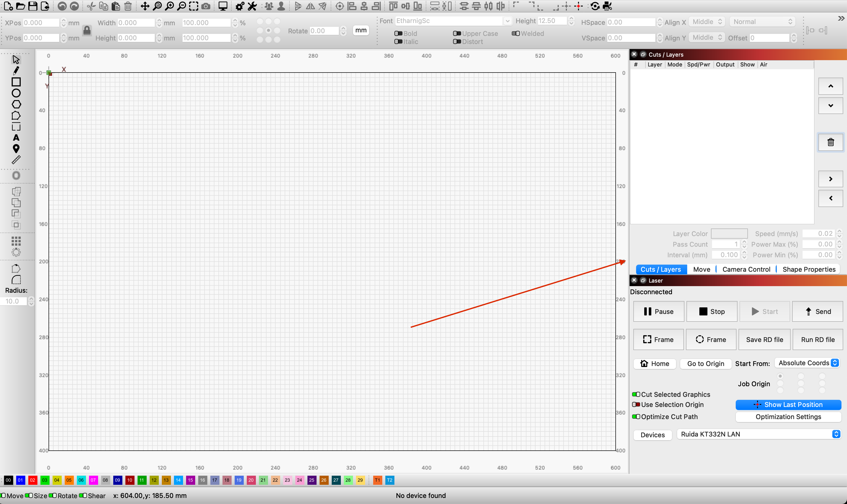Viewport: 847px width, 504px height.
Task: Pick the red 02 layer color swatch
Action: (33, 480)
